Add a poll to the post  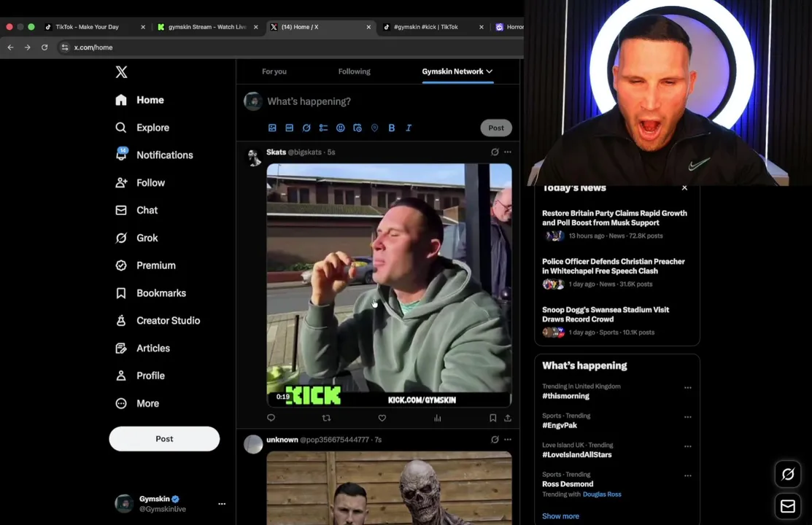click(324, 128)
